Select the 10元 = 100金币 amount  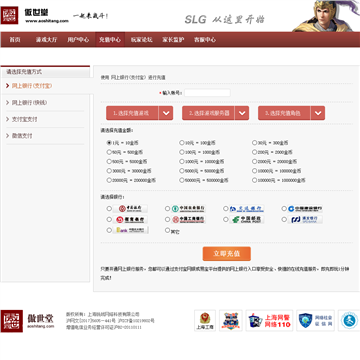182,143
